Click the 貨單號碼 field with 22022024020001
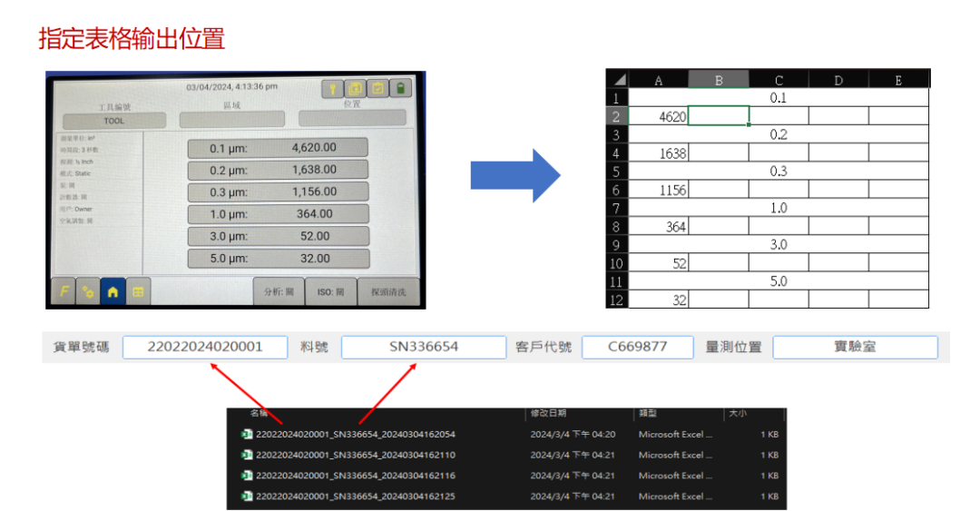The width and height of the screenshot is (980, 511). [x=205, y=347]
